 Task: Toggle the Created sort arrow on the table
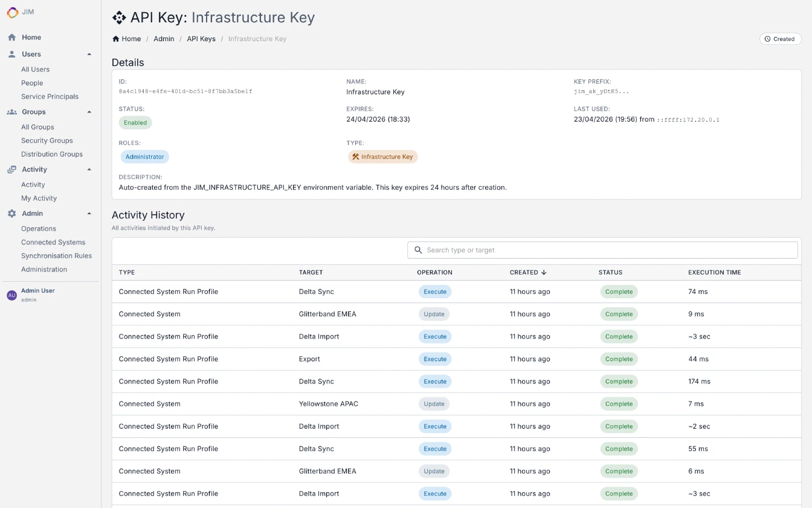pos(545,272)
